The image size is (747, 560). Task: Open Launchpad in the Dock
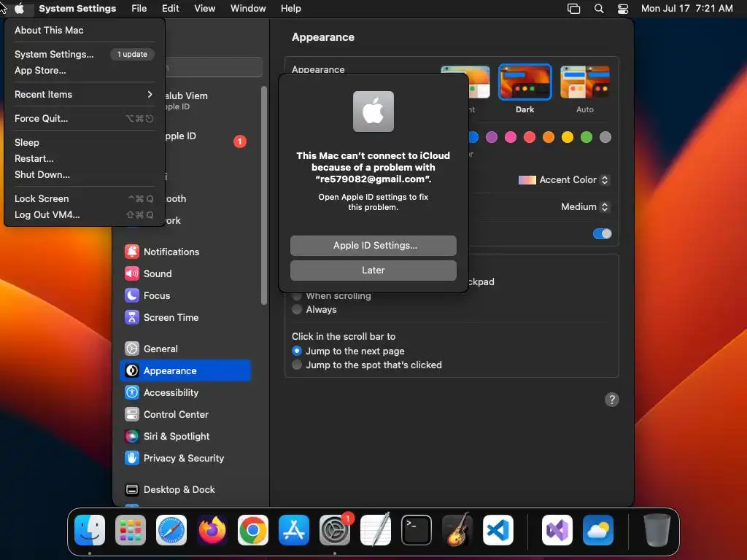131,530
